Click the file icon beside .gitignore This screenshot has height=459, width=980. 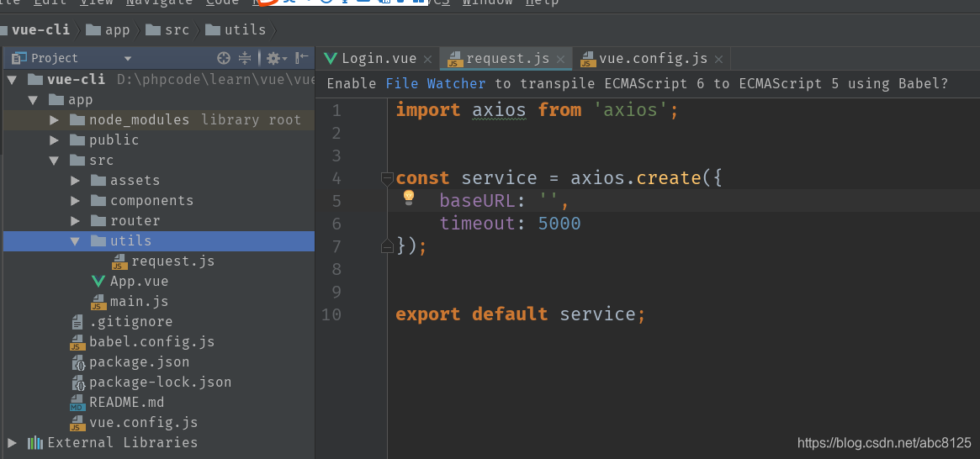pos(77,322)
